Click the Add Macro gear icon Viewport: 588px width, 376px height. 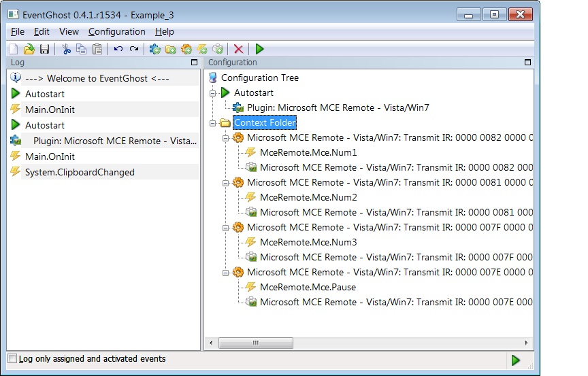coord(186,49)
